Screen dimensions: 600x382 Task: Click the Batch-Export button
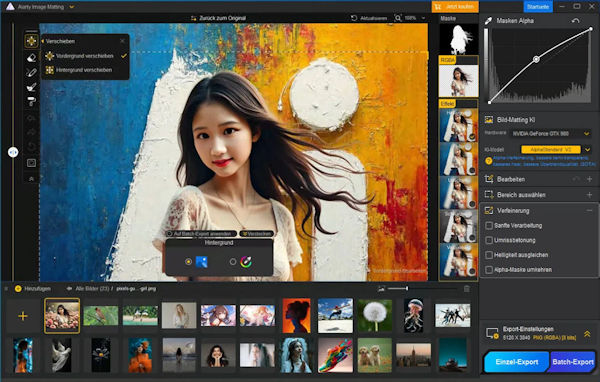point(573,362)
